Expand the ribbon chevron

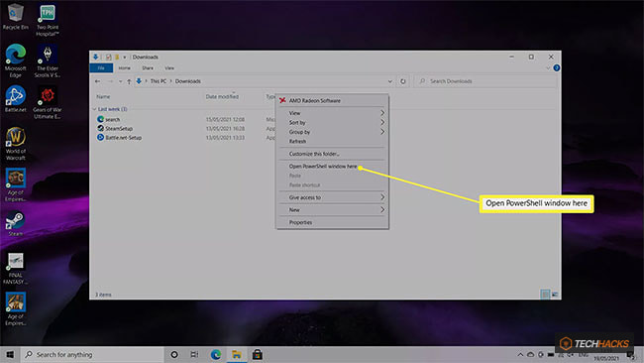coord(548,67)
